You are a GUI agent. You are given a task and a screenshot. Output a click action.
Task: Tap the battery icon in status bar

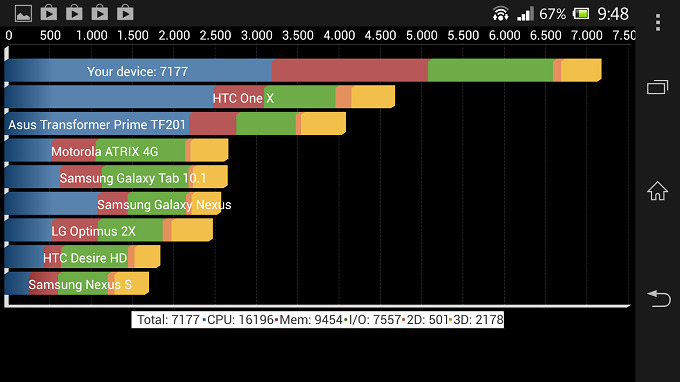[581, 14]
